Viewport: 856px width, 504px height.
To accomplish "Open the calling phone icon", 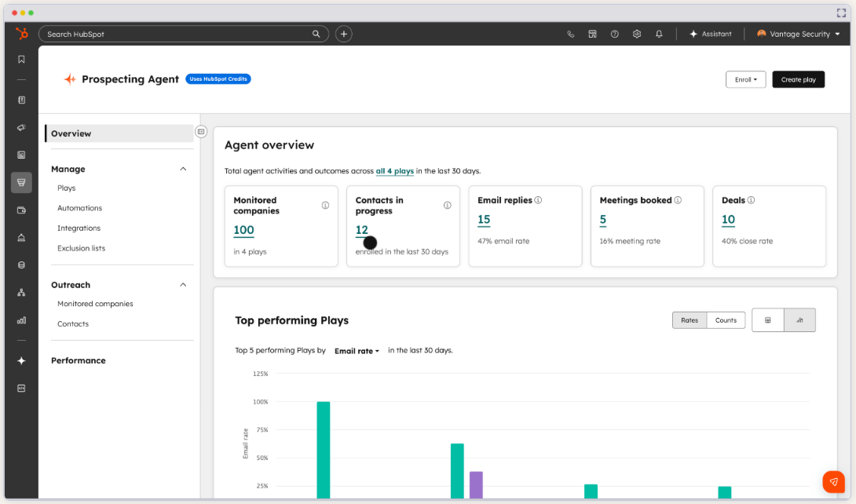I will click(x=570, y=34).
